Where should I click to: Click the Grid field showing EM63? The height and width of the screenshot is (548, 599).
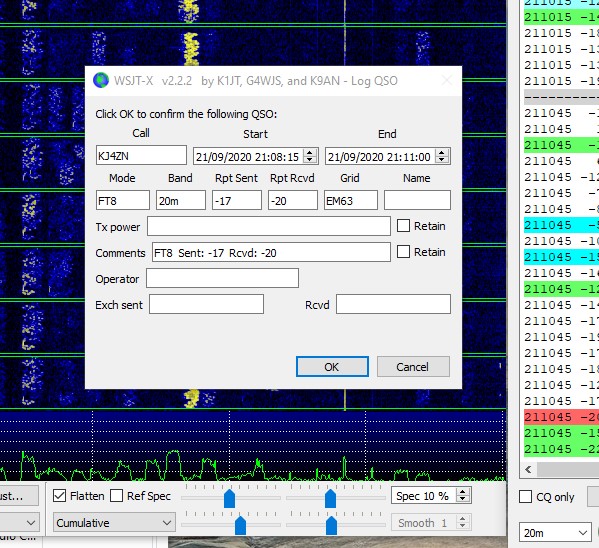click(351, 200)
